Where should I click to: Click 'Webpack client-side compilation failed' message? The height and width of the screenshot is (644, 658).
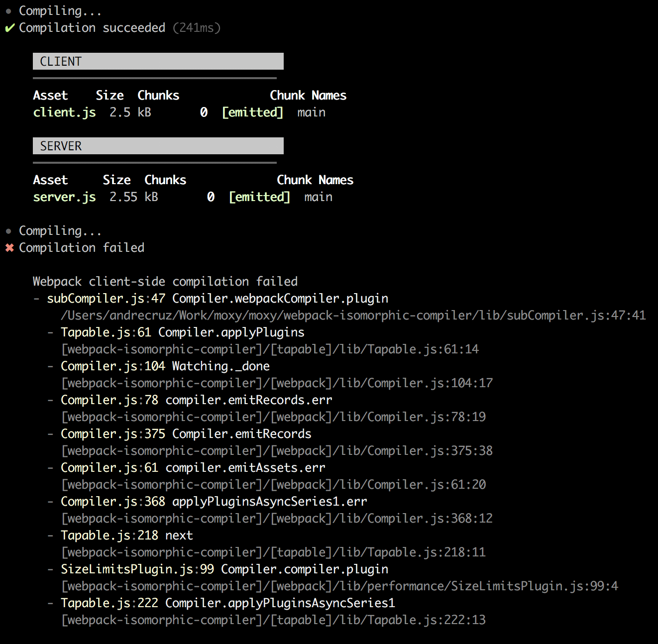(165, 282)
